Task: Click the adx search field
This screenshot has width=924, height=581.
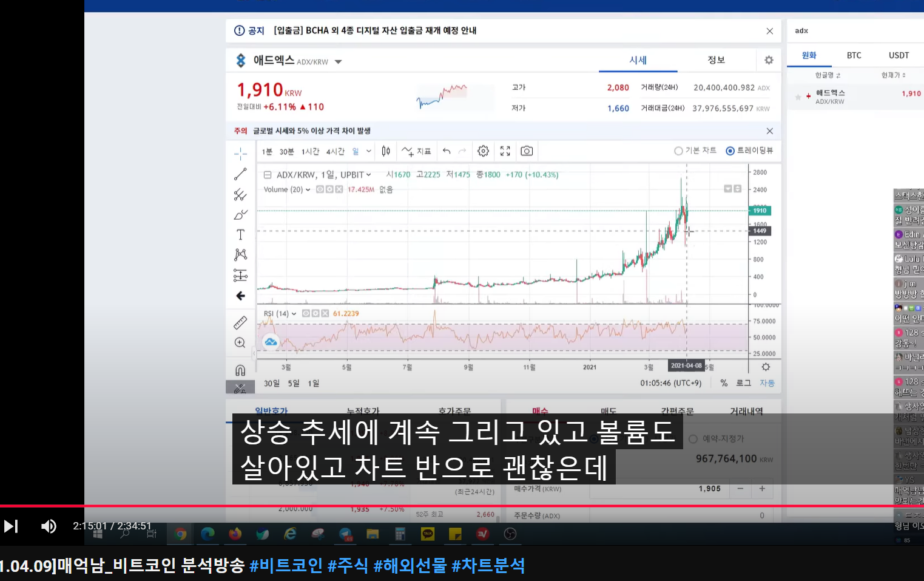Action: (x=855, y=30)
